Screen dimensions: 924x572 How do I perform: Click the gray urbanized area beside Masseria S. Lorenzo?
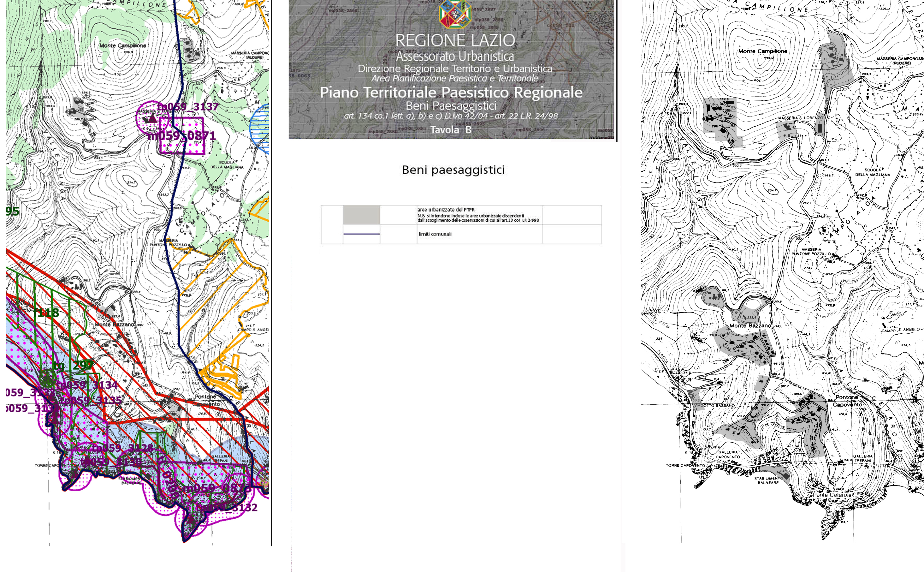pos(787,131)
